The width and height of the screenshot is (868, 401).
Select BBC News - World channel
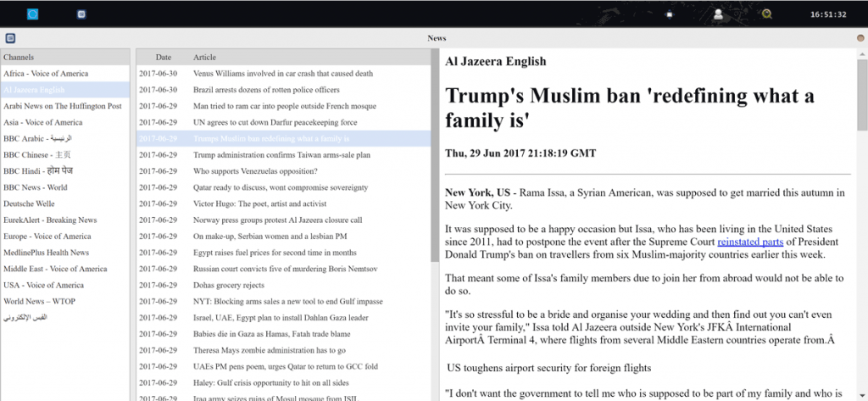(x=36, y=187)
